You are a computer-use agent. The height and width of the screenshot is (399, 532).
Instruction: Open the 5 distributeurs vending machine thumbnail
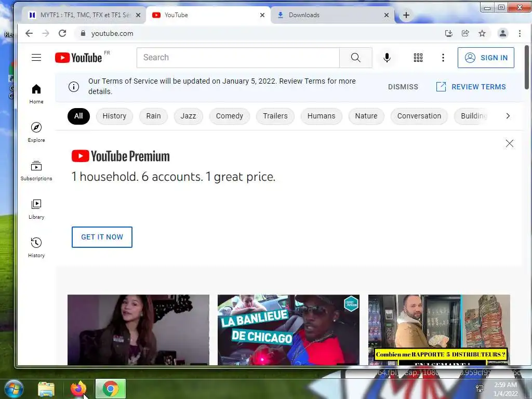pyautogui.click(x=439, y=330)
